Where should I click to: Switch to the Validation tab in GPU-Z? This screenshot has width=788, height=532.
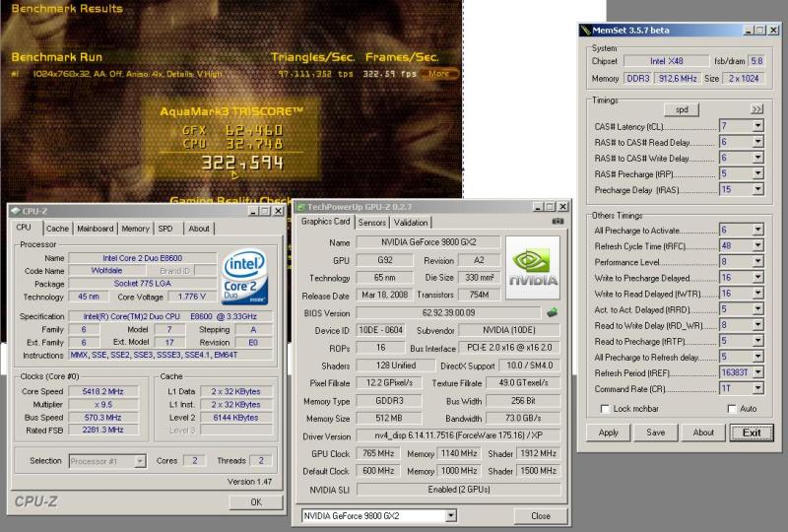(x=411, y=223)
